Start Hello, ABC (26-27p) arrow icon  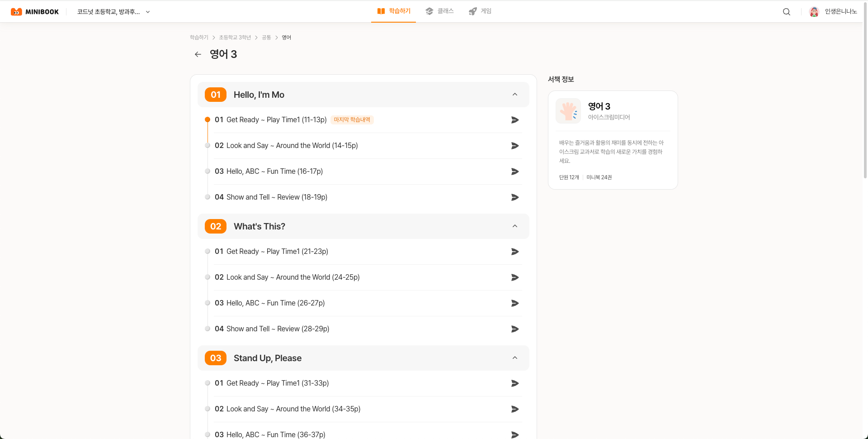(x=514, y=303)
